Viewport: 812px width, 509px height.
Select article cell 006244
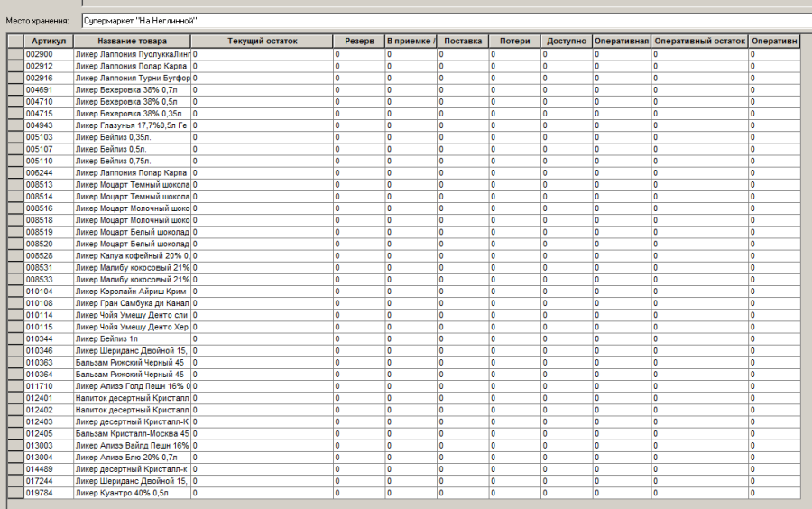pyautogui.click(x=49, y=172)
